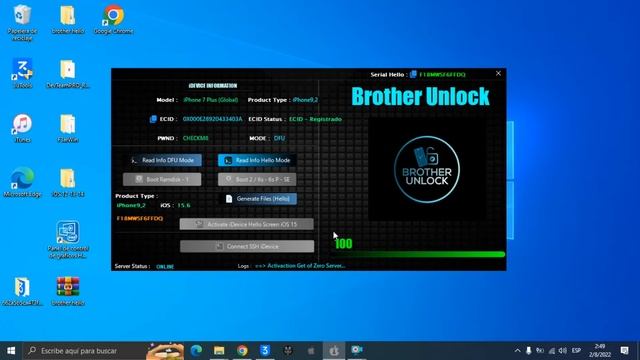Click the microphone icon in the system tray
This screenshot has height=360, width=640.
[529, 351]
